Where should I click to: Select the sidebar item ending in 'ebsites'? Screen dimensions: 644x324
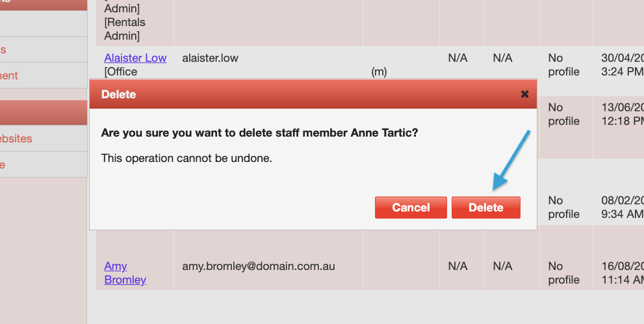pos(16,139)
